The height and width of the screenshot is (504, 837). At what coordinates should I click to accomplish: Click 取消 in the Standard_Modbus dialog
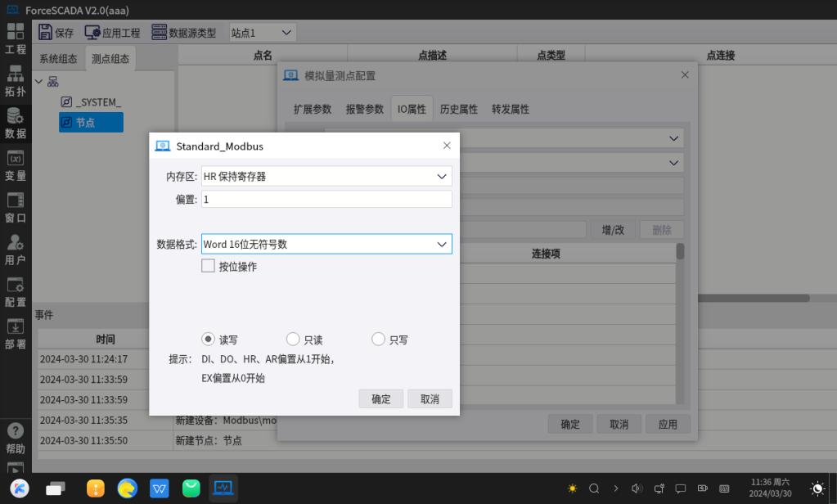pos(430,398)
